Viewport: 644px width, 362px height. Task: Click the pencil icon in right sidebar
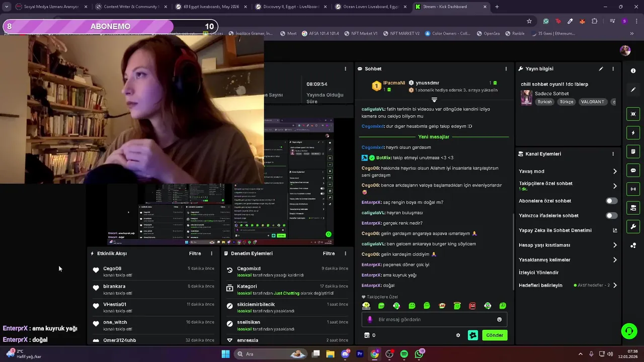pyautogui.click(x=633, y=89)
